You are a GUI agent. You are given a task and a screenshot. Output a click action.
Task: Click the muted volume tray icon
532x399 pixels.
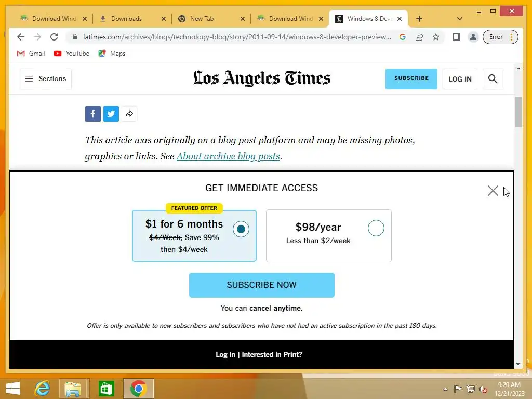click(x=483, y=389)
